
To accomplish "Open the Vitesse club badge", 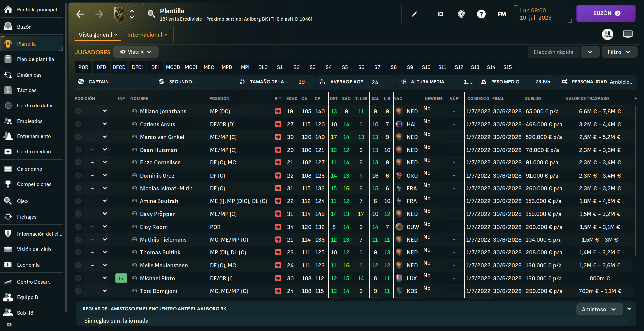I will pos(119,14).
